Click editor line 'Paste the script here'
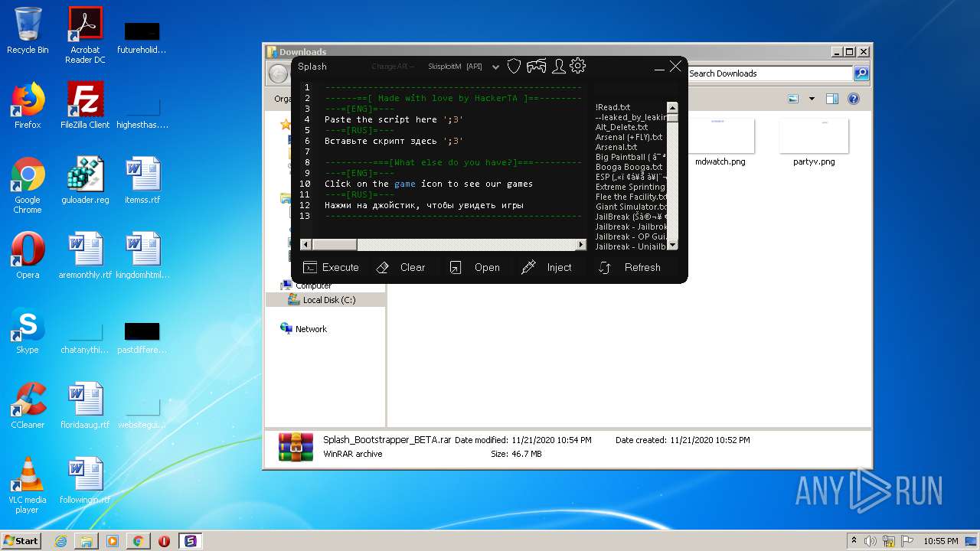The image size is (980, 551). point(394,119)
